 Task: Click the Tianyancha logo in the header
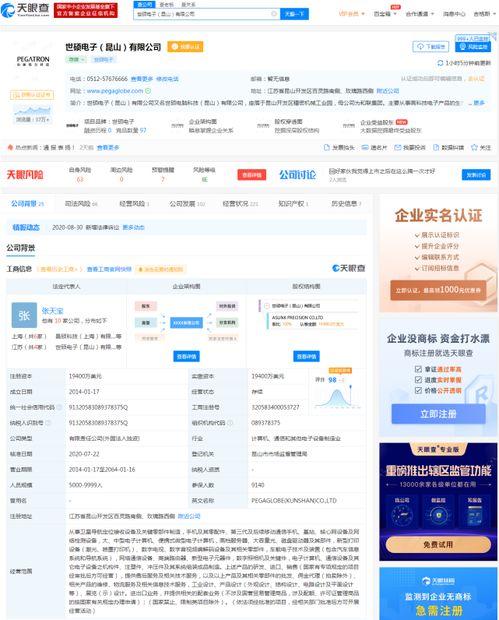click(25, 10)
